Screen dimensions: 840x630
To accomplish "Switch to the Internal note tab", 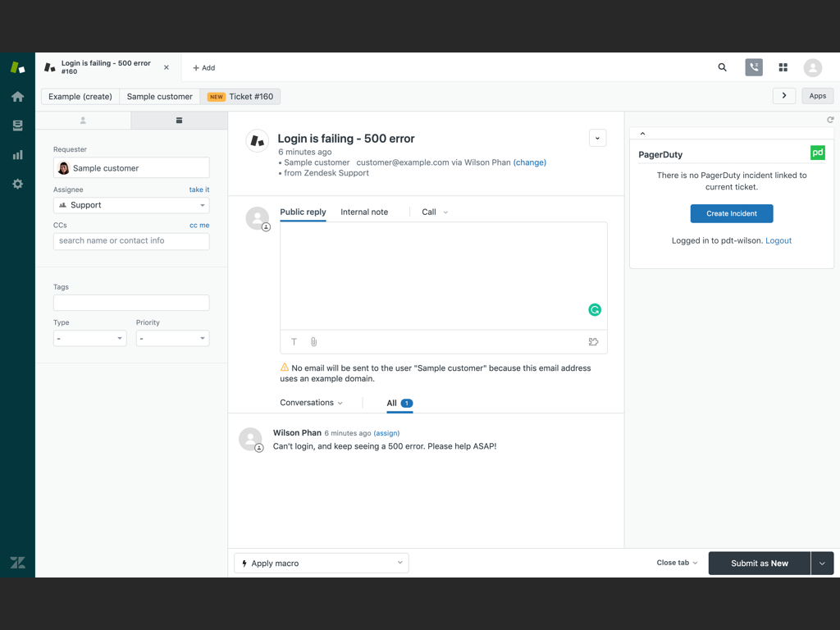I will [364, 212].
